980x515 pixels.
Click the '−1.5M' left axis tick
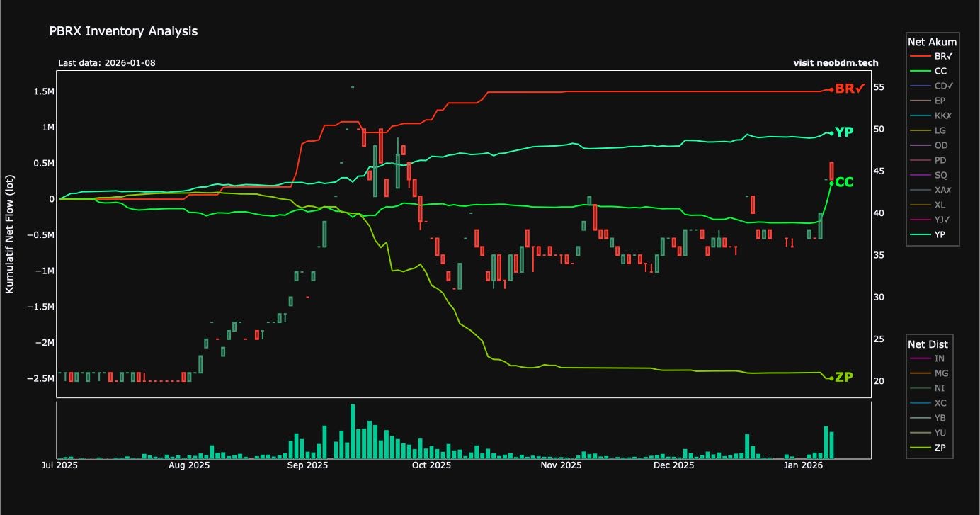(40, 307)
